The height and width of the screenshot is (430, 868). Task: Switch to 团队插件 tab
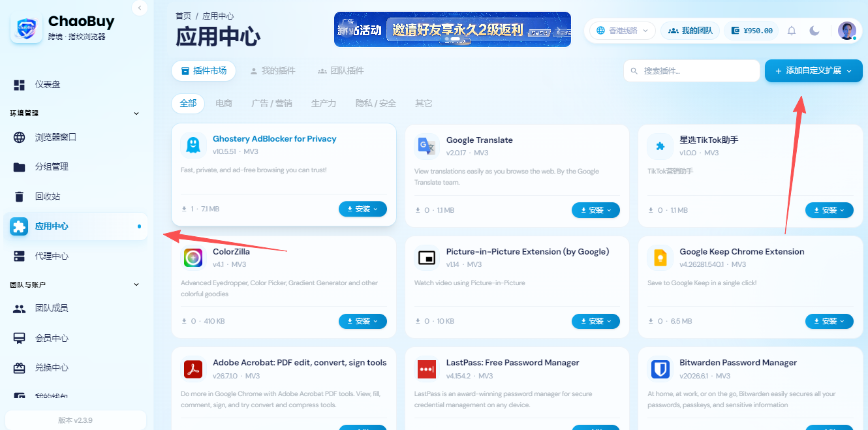[x=341, y=70]
